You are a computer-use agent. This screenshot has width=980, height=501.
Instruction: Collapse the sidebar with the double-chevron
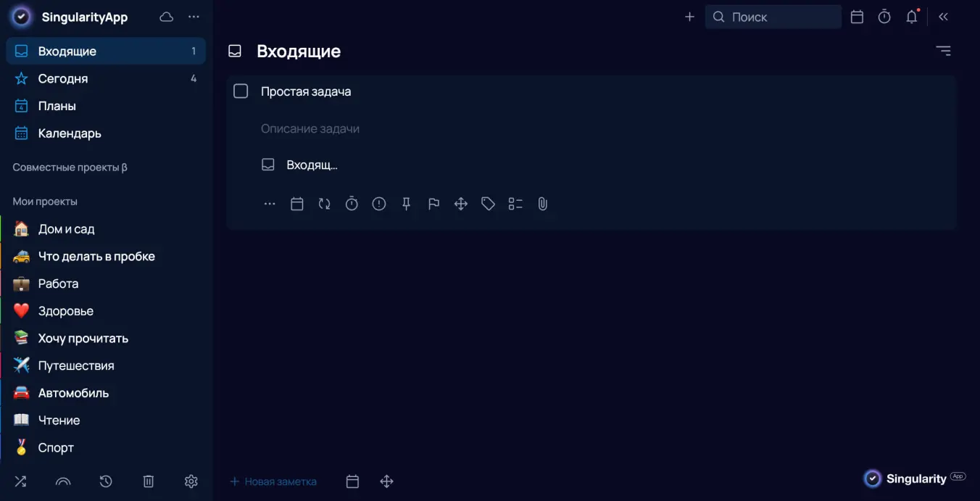click(x=943, y=16)
